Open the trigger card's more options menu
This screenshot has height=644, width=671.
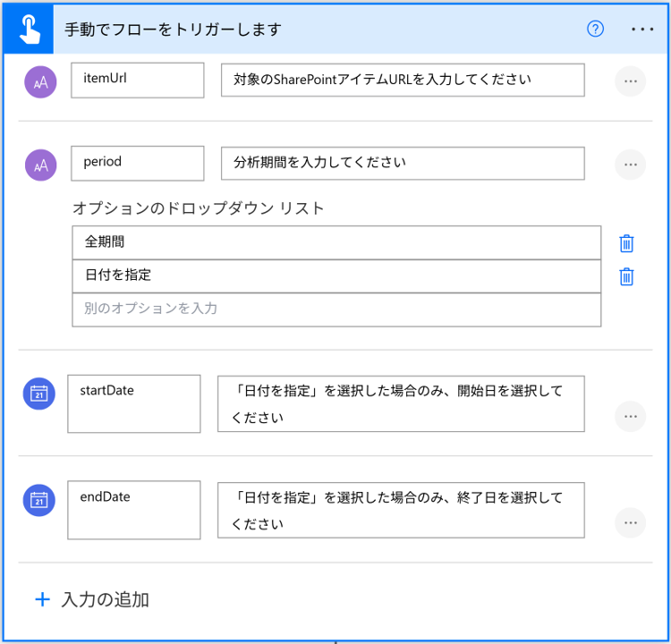pyautogui.click(x=642, y=29)
